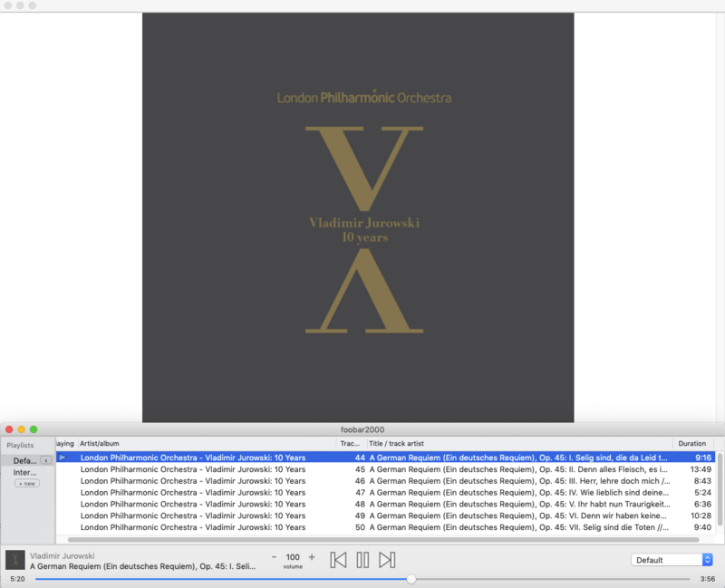The height and width of the screenshot is (588, 725).
Task: Sort by the Track number column header
Action: (x=350, y=443)
